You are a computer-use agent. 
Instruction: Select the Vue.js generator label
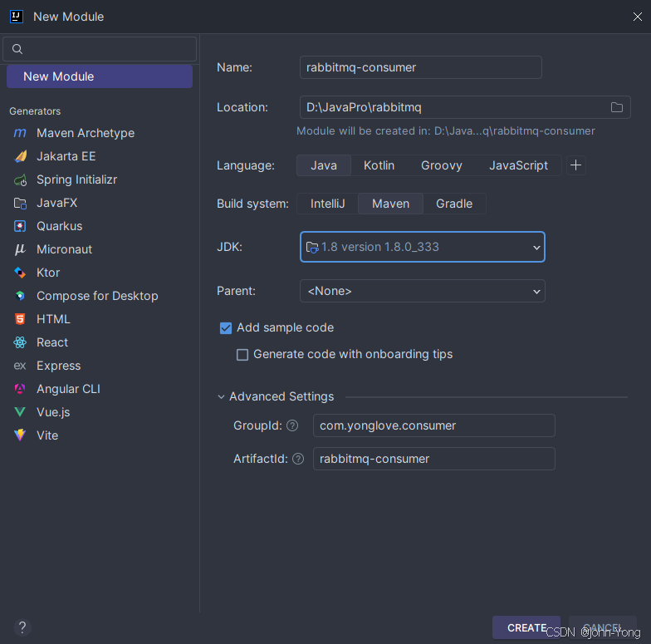(x=53, y=412)
